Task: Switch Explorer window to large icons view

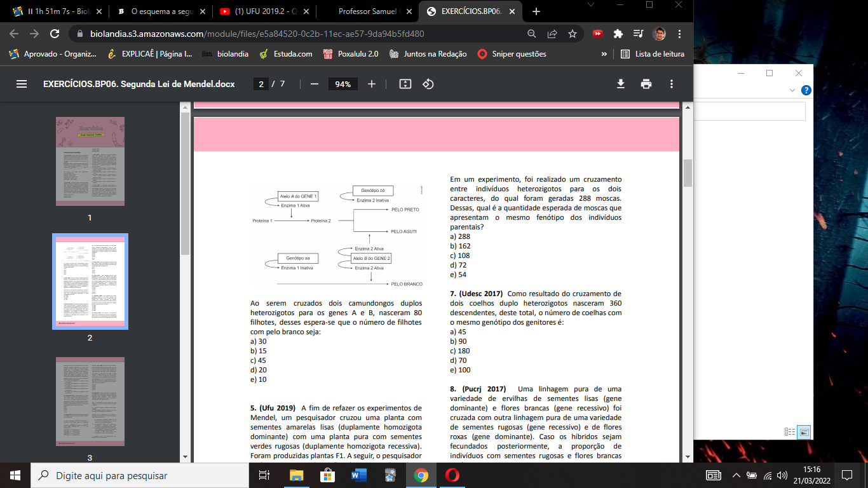Action: pyautogui.click(x=804, y=432)
